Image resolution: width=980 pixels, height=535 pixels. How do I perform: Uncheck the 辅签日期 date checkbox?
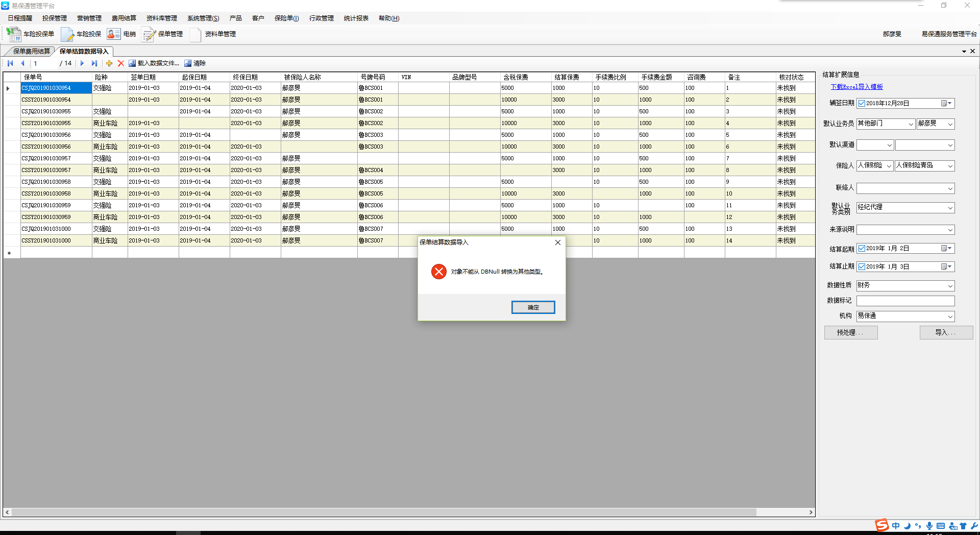(862, 104)
